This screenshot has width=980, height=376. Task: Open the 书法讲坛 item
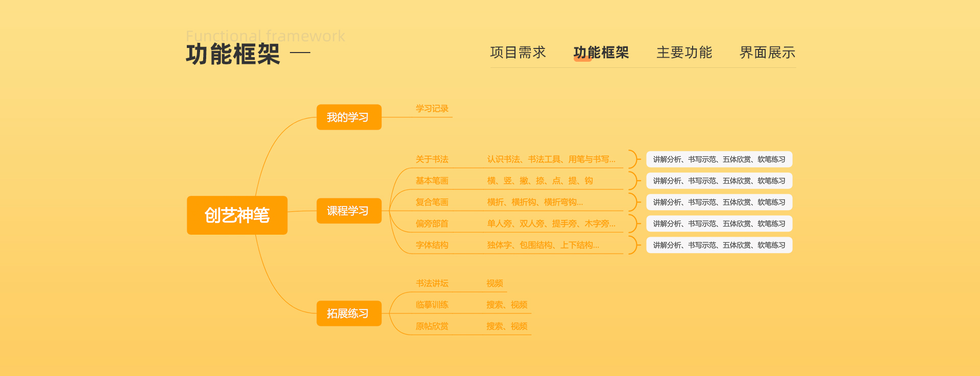click(x=432, y=283)
